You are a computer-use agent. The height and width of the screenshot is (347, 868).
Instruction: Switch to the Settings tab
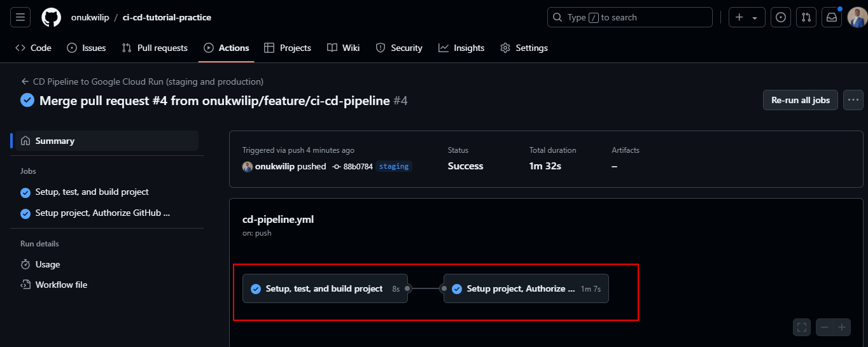pyautogui.click(x=524, y=48)
